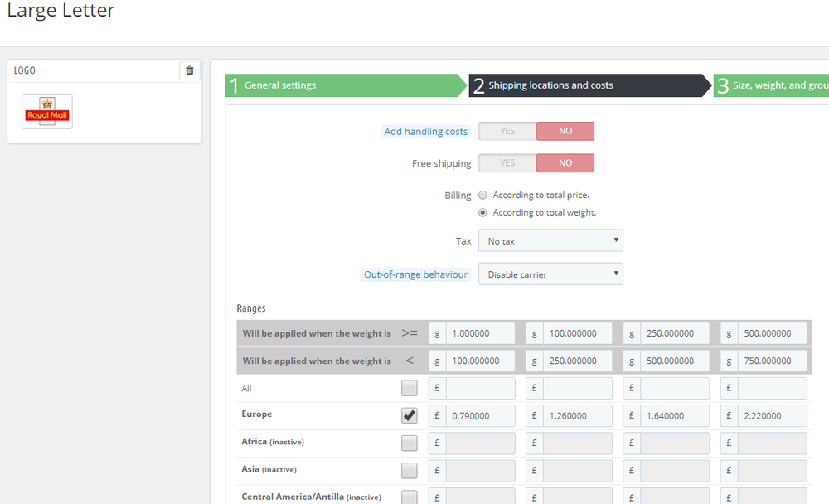Click the Ranges section heading
829x504 pixels.
(x=251, y=308)
